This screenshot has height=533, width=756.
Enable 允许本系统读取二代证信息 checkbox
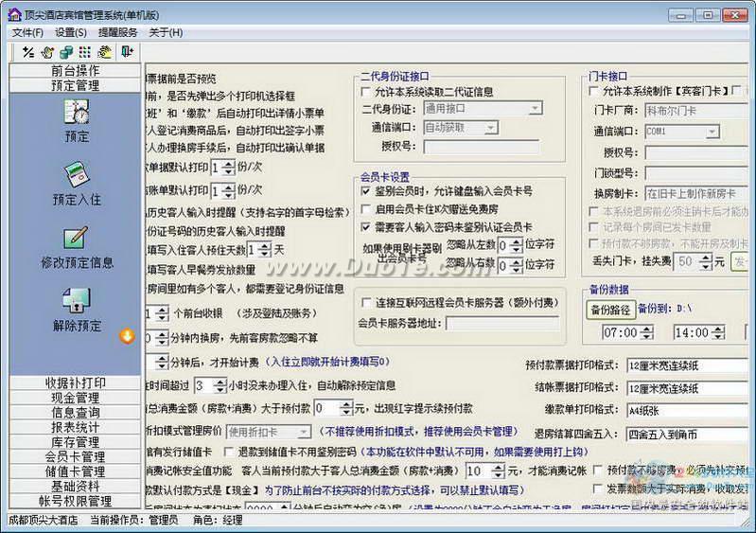367,92
